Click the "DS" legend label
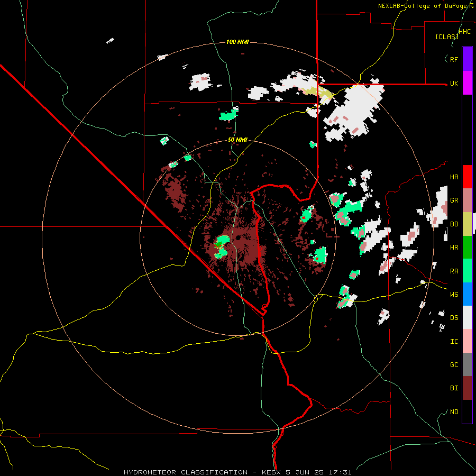476x476 pixels. (454, 318)
